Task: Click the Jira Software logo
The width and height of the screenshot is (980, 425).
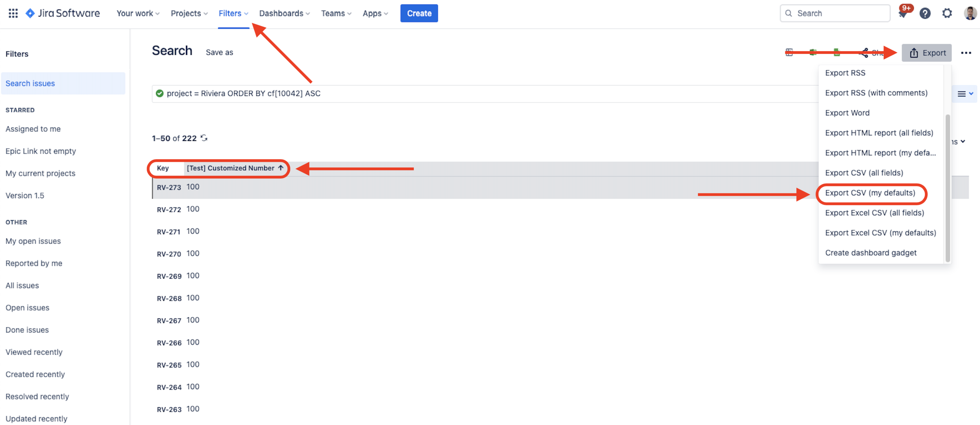Action: click(62, 13)
